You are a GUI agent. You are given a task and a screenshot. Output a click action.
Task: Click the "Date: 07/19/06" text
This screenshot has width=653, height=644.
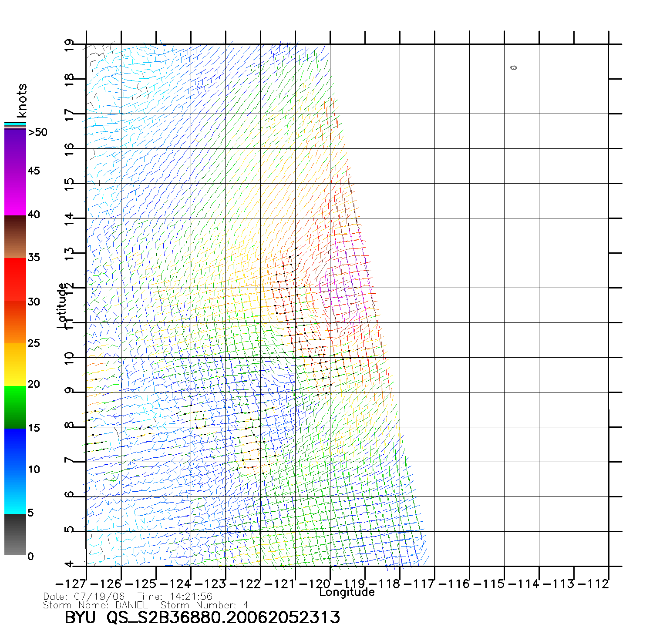click(84, 597)
